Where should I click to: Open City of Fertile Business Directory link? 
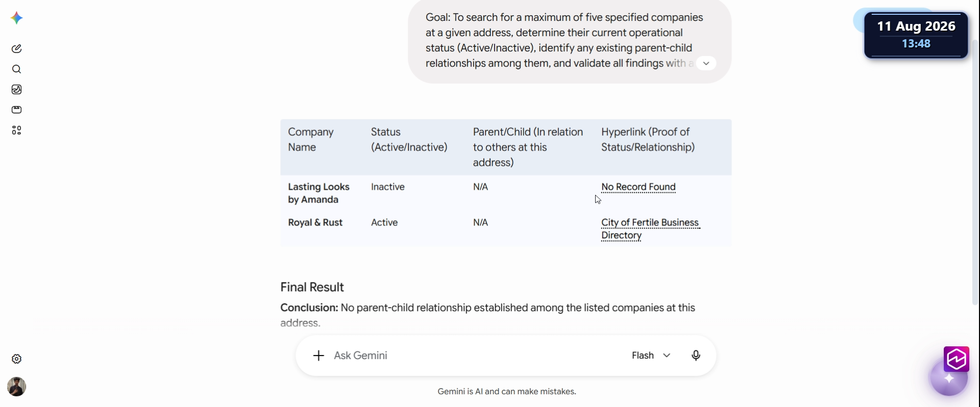pyautogui.click(x=650, y=229)
